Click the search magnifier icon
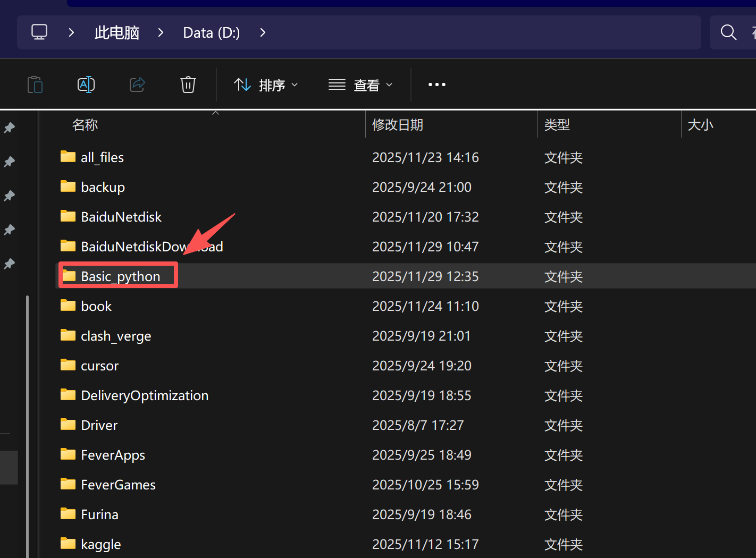The image size is (756, 558). point(728,32)
